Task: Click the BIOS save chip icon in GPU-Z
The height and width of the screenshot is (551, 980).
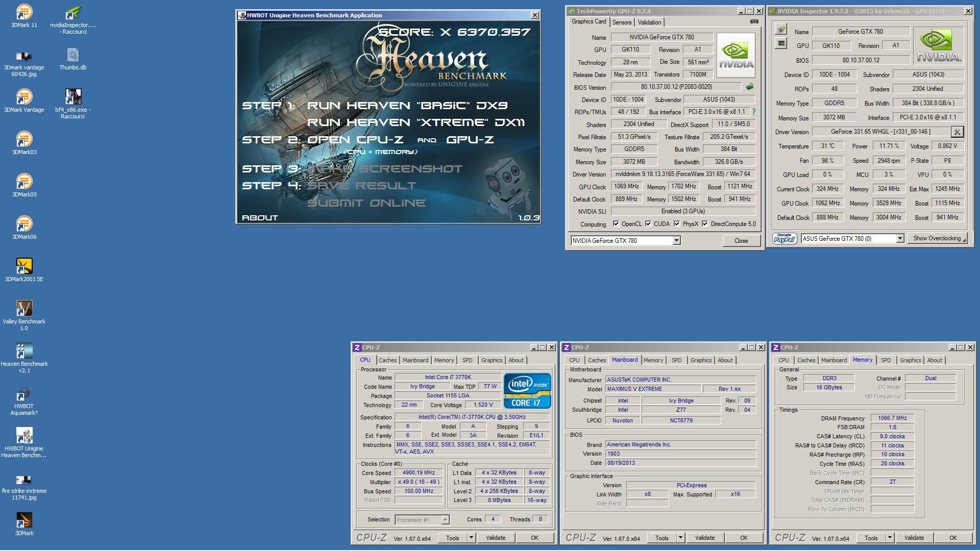Action: tap(750, 87)
